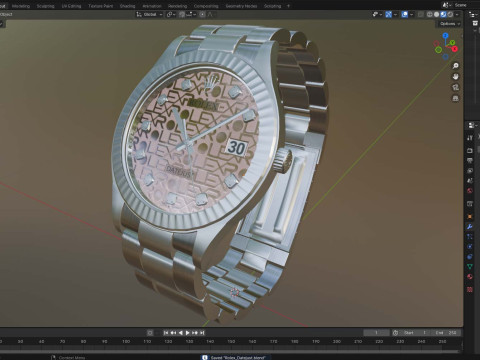Viewport: 480px width, 360px height.
Task: Open the UV Editing workspace tab
Action: [71, 6]
